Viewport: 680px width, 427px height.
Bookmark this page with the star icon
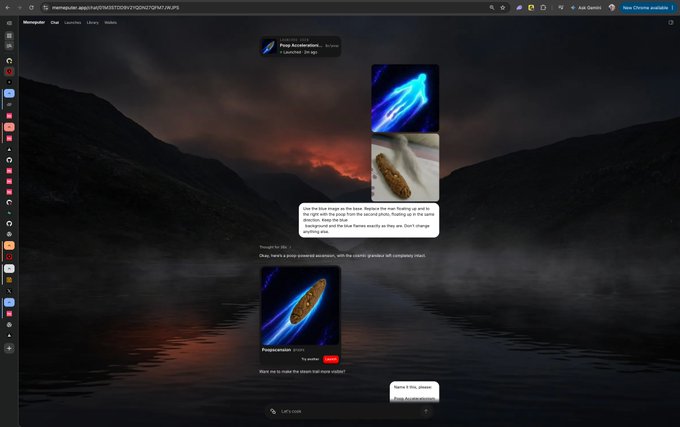point(503,8)
